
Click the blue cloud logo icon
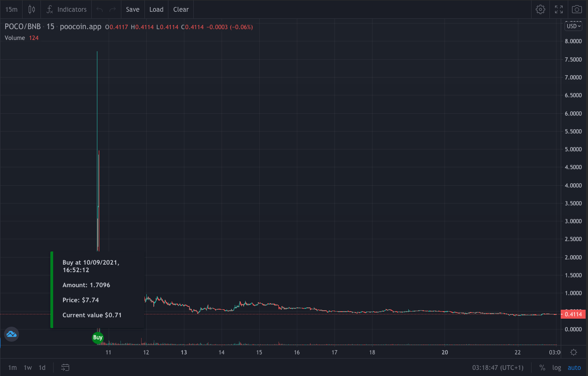pyautogui.click(x=11, y=335)
